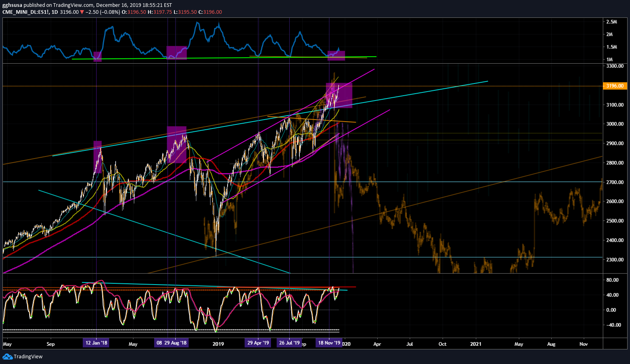Click the orange 3196.00 current price tag
The width and height of the screenshot is (630, 364).
tap(615, 86)
